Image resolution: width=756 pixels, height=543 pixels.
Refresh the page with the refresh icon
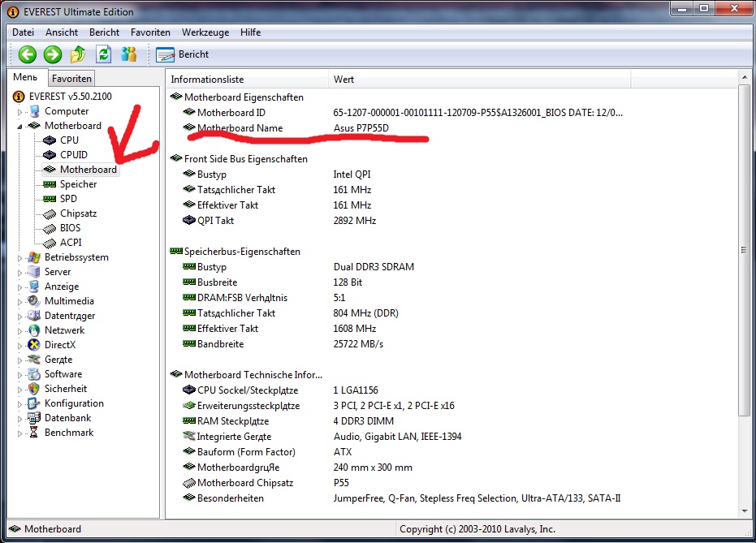(103, 54)
